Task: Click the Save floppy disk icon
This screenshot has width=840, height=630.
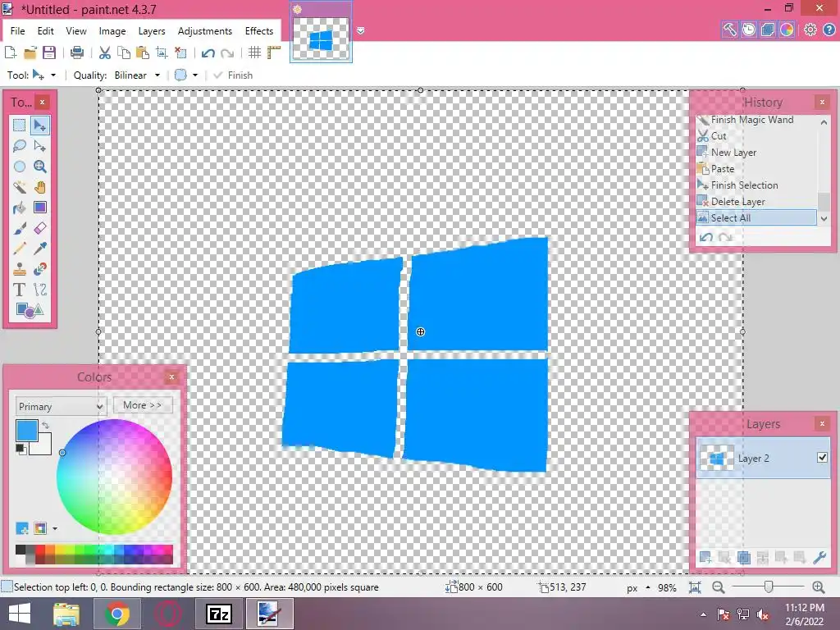Action: (x=49, y=52)
